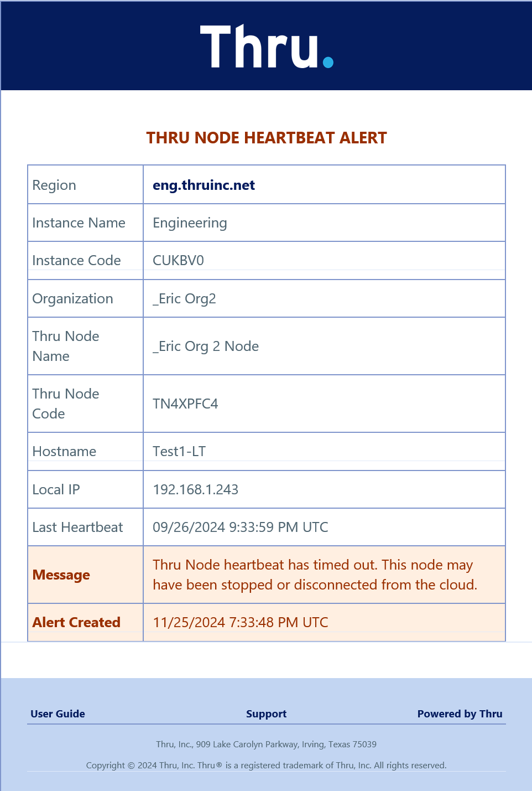Viewport: 532px width, 791px height.
Task: Select the Instance Code value CUKBV0
Action: coord(178,260)
